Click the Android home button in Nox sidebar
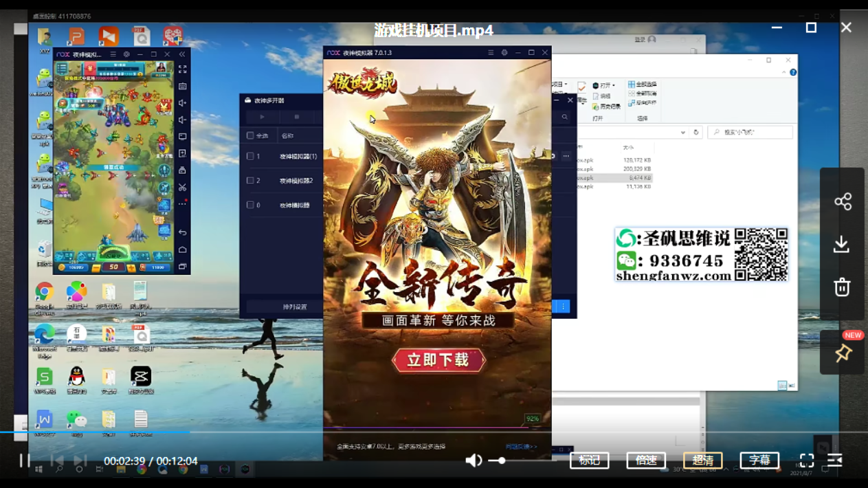Image resolution: width=868 pixels, height=488 pixels. [183, 249]
